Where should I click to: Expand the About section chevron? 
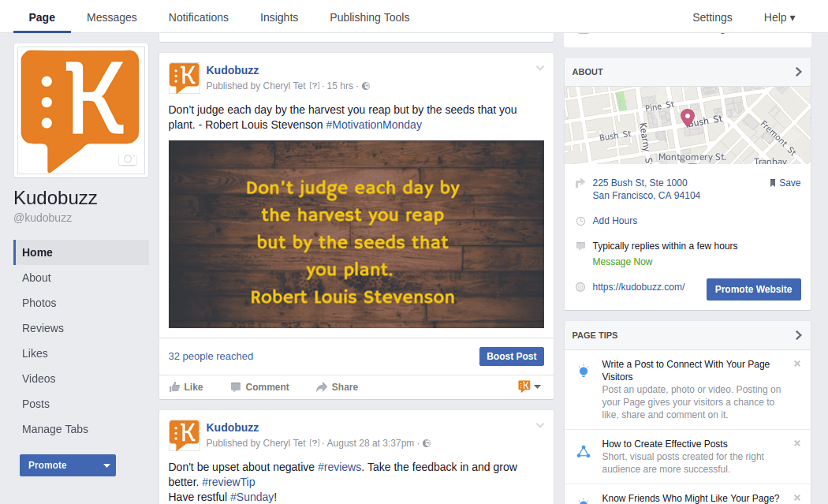(798, 72)
